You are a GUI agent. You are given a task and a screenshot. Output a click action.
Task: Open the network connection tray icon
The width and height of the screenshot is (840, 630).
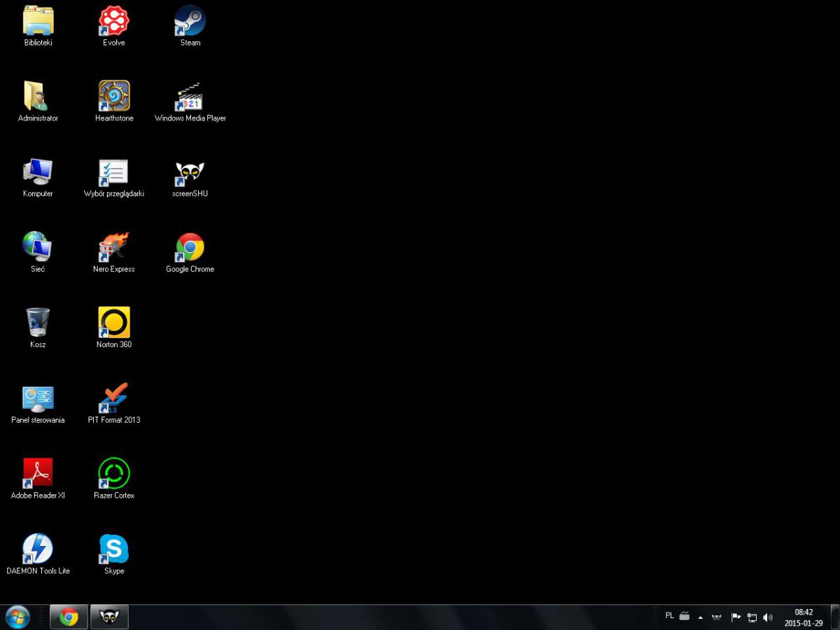pos(752,617)
